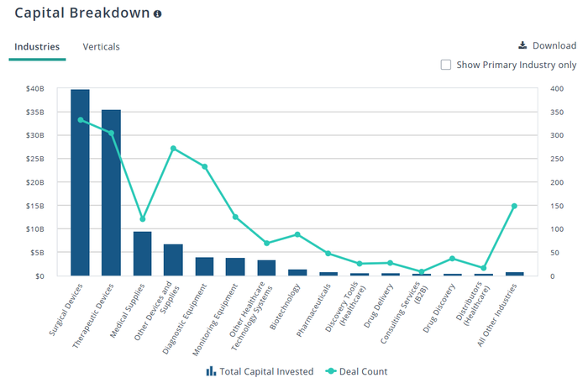Enable Show Primary Industry only checkbox

[446, 65]
